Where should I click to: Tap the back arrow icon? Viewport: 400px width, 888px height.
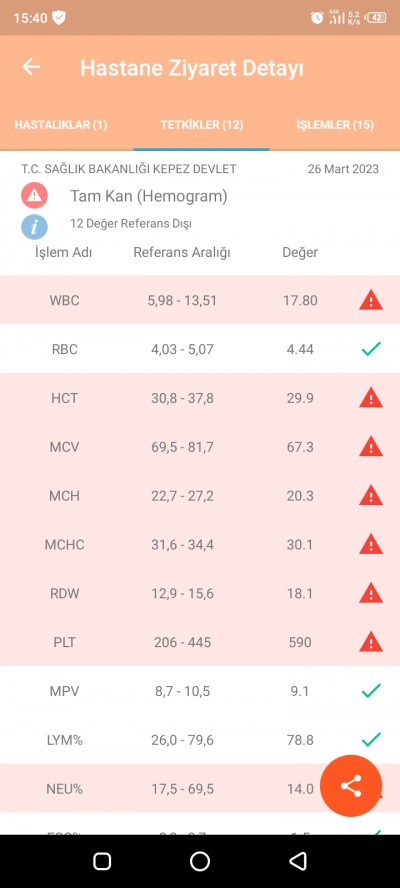coord(31,67)
